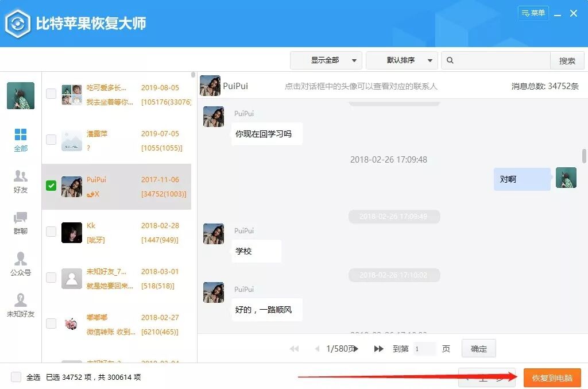Check the 潘露萍 conversation checkbox
Image resolution: width=588 pixels, height=389 pixels.
click(x=51, y=140)
